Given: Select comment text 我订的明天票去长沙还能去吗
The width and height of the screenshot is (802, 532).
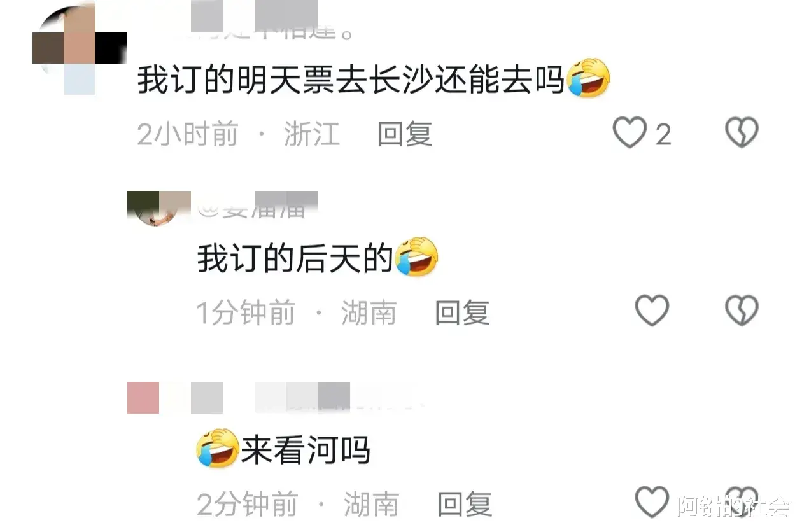Looking at the screenshot, I should [x=351, y=80].
